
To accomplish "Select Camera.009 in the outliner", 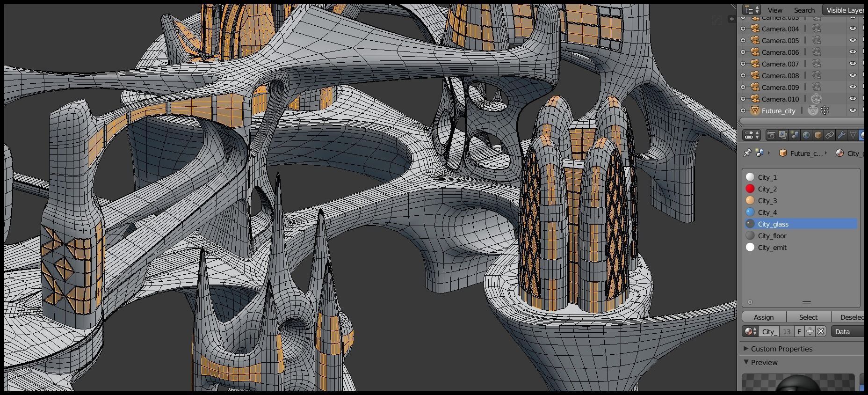I will [x=780, y=88].
